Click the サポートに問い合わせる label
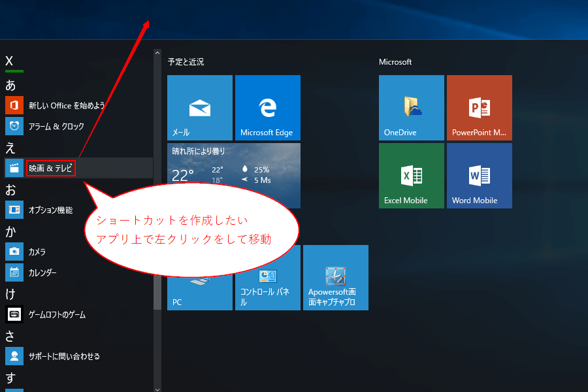Image resolution: width=588 pixels, height=392 pixels. pyautogui.click(x=64, y=356)
